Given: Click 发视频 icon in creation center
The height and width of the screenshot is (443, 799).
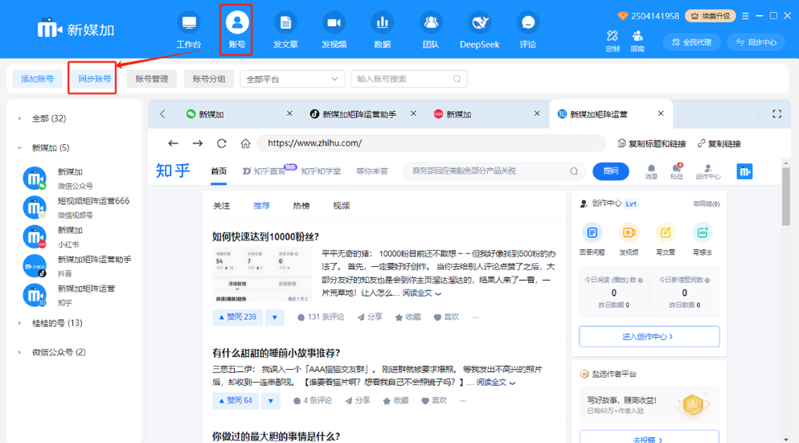Looking at the screenshot, I should pos(629,233).
